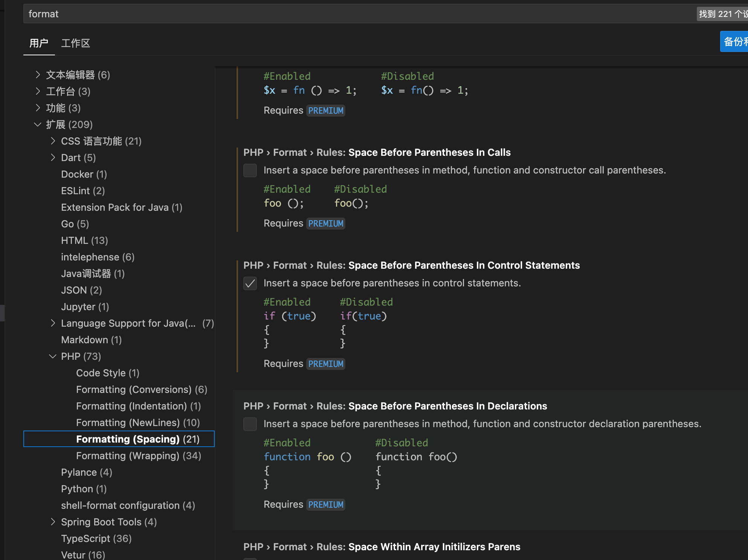The height and width of the screenshot is (560, 748).
Task: Collapse the PHP (73) tree node
Action: click(53, 356)
